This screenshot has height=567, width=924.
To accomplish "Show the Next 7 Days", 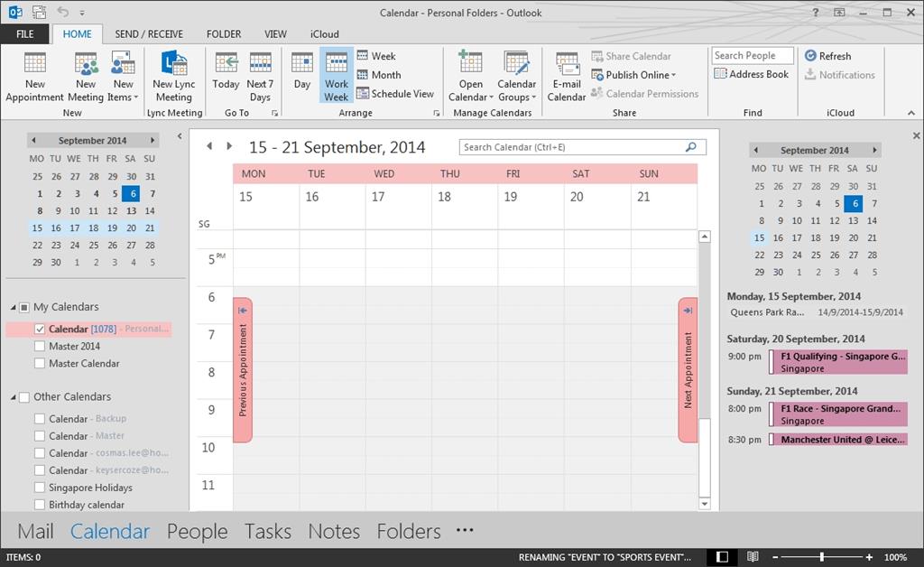I will [x=260, y=77].
